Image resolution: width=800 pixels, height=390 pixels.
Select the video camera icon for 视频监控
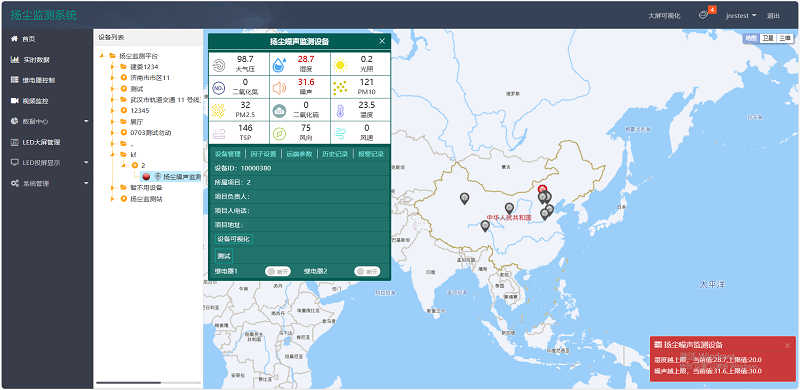[14, 101]
